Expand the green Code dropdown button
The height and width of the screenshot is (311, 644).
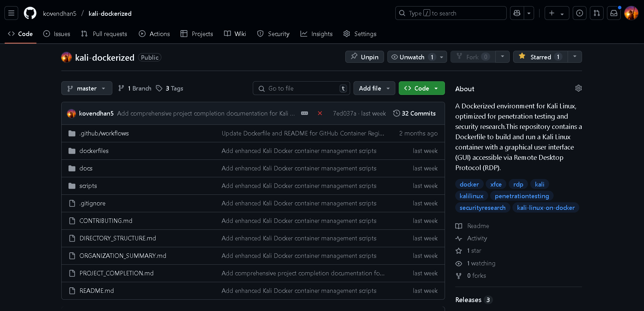click(x=422, y=88)
